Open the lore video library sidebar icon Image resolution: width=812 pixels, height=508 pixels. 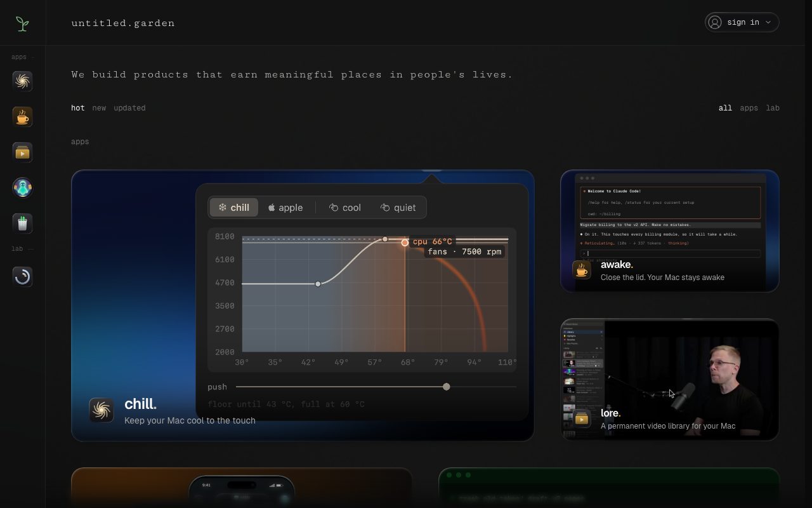[x=22, y=152]
